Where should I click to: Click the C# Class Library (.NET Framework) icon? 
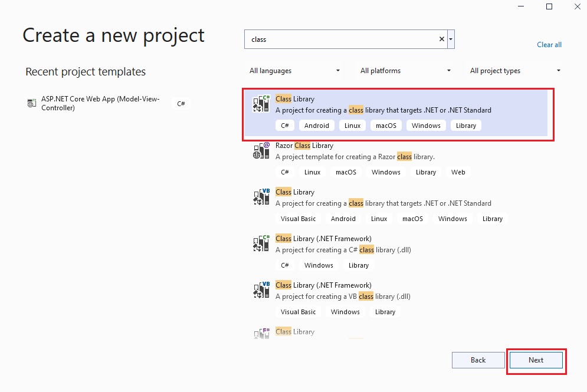261,243
